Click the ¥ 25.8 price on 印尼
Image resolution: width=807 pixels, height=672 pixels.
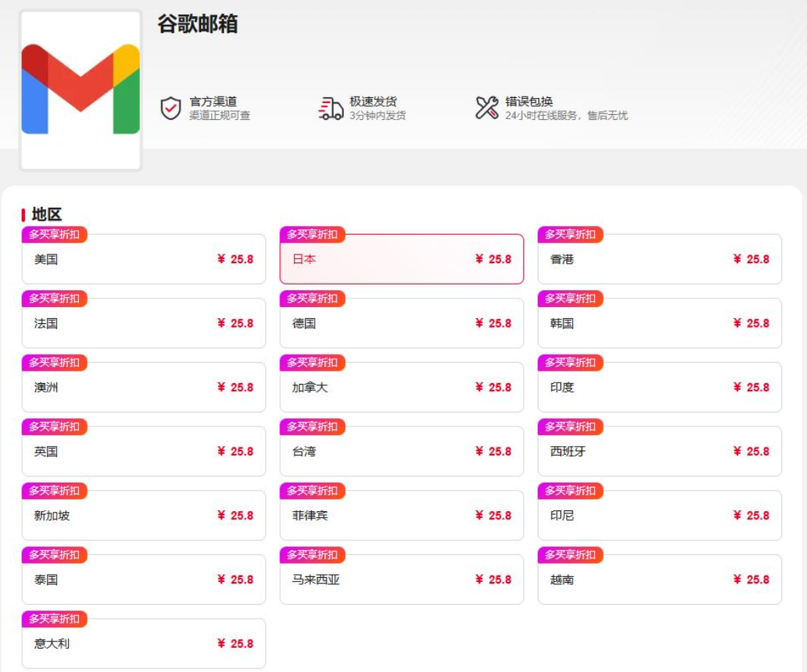[751, 516]
